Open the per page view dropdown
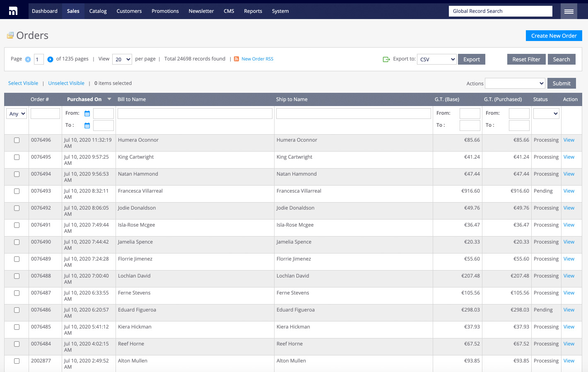 click(122, 59)
